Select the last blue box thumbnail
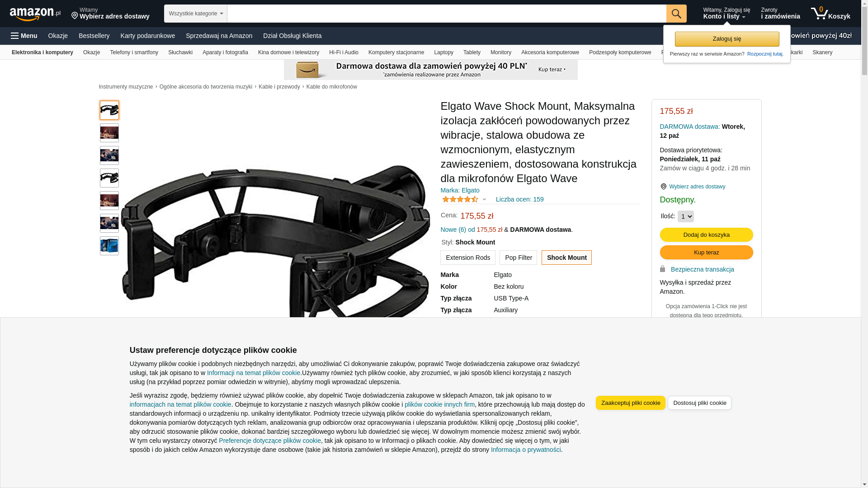 point(109,246)
